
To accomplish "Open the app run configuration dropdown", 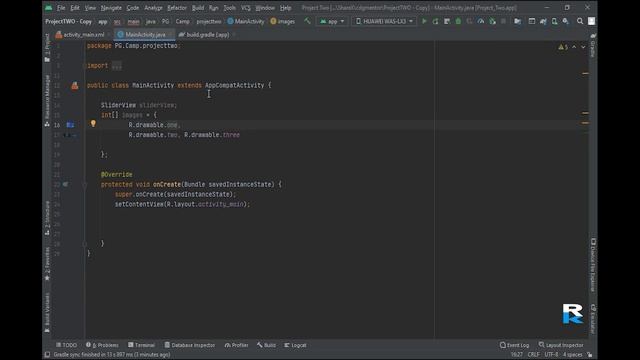I will [x=332, y=21].
